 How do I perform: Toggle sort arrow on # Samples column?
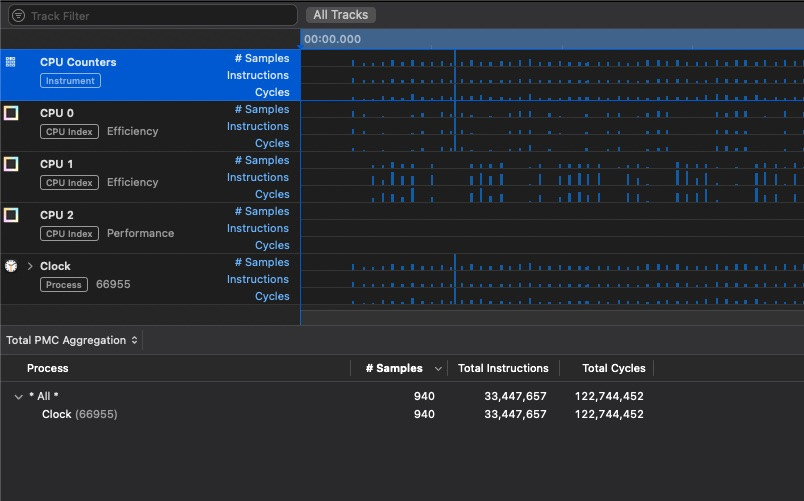438,369
